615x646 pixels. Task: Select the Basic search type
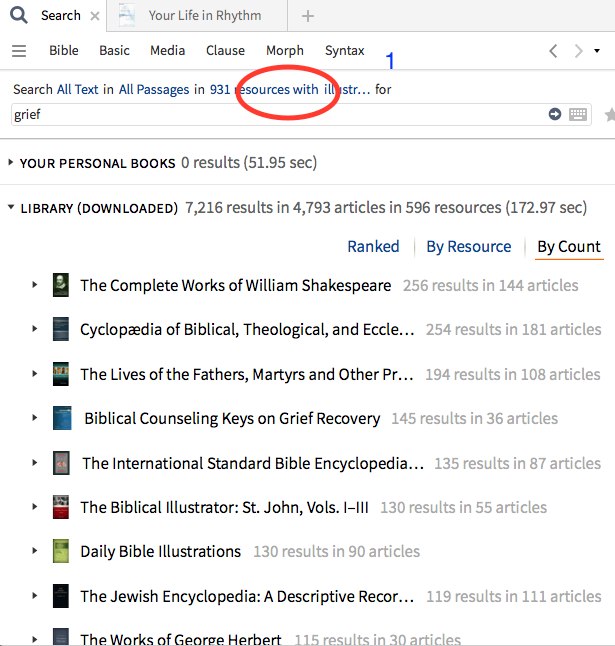coord(114,50)
